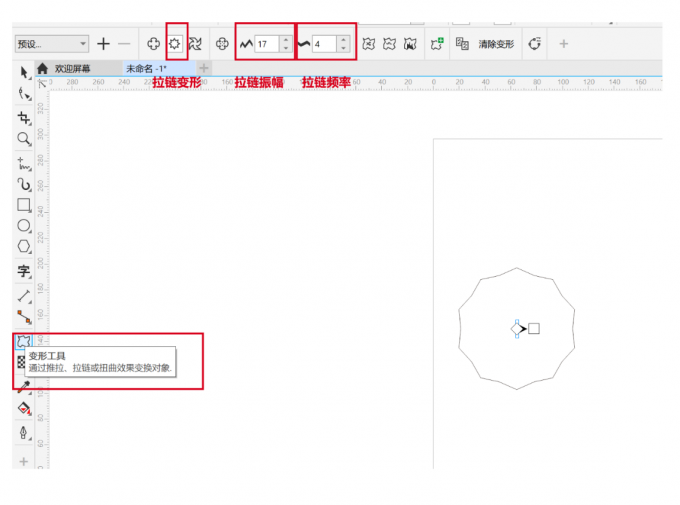680x505 pixels.
Task: Select Push and Pull distortion mode
Action: tap(153, 44)
